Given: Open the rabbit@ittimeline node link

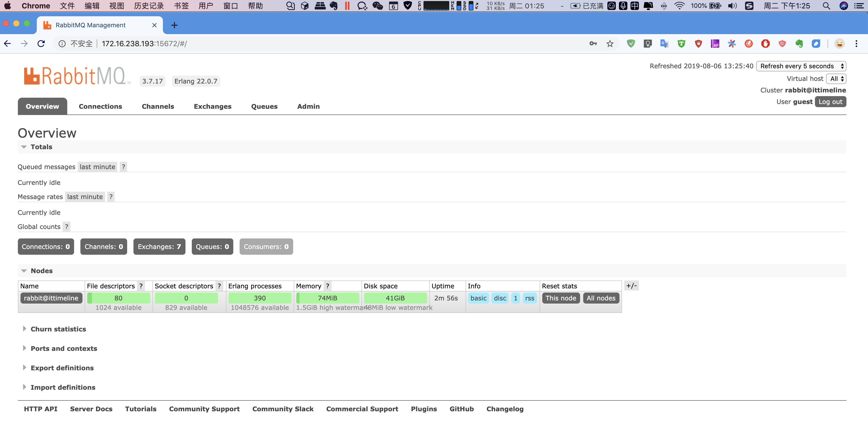Looking at the screenshot, I should click(x=51, y=298).
